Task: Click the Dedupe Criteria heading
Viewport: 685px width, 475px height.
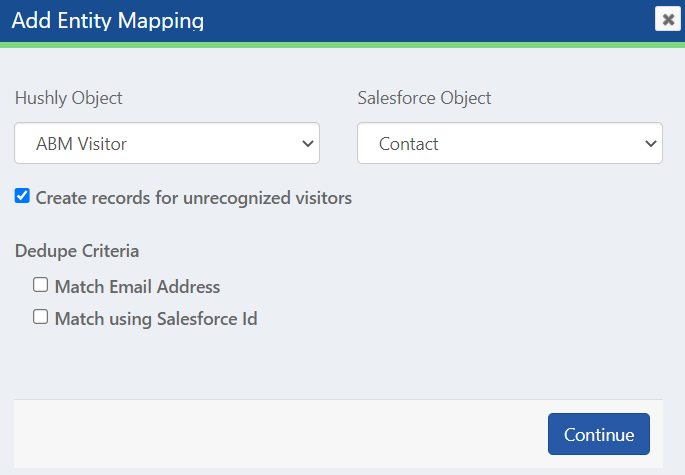Action: 77,251
